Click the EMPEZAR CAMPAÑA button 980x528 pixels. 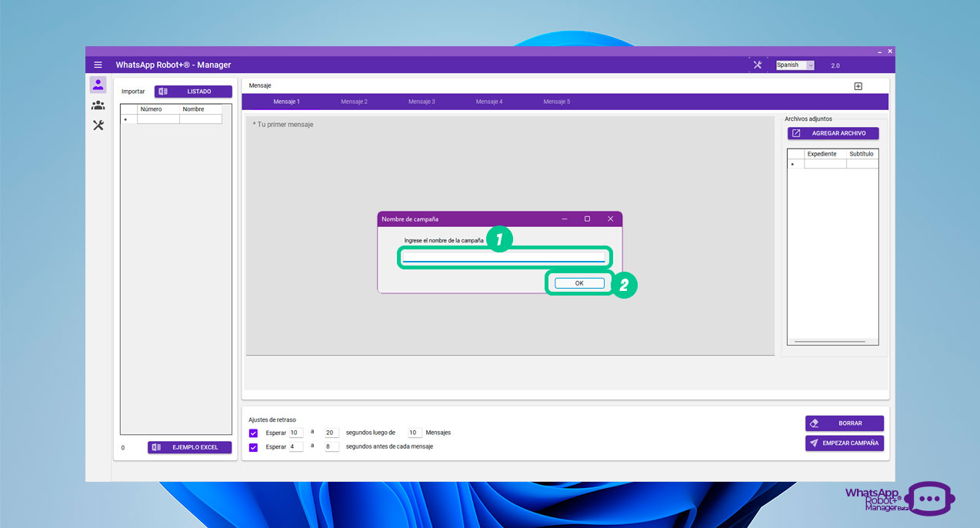(x=845, y=443)
